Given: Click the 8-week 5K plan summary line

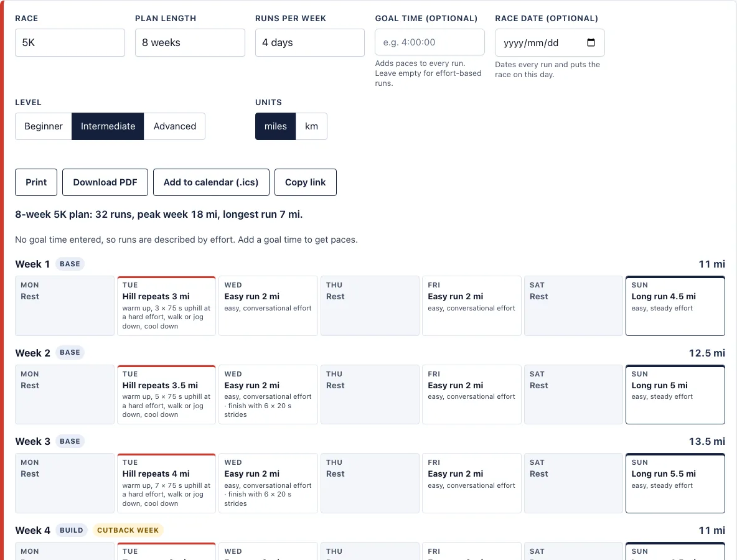Looking at the screenshot, I should point(159,215).
